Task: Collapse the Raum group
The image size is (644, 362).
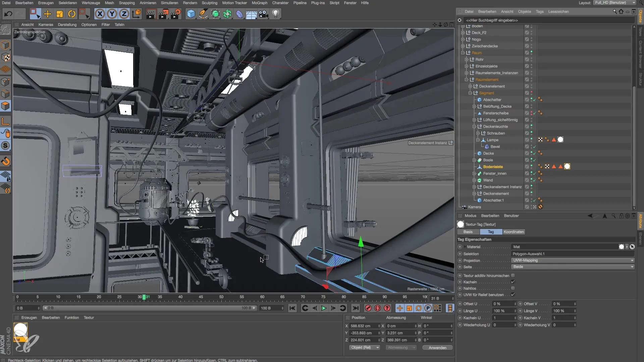Action: [463, 53]
